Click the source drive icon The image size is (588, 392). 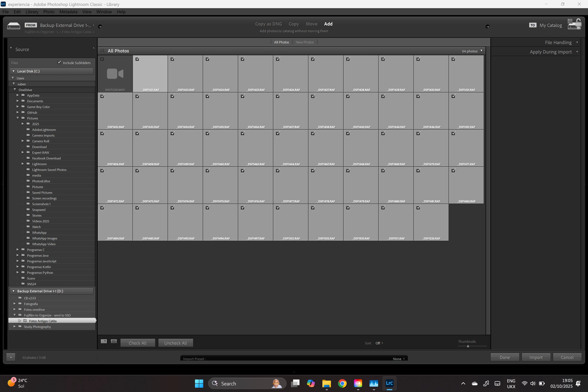pyautogui.click(x=13, y=26)
